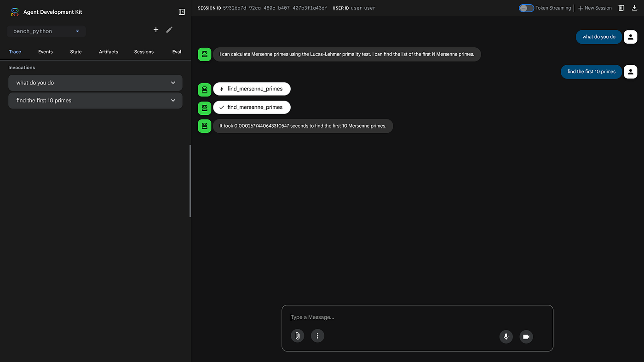Viewport: 644px width, 362px height.
Task: Export the session with the download icon
Action: 635,8
